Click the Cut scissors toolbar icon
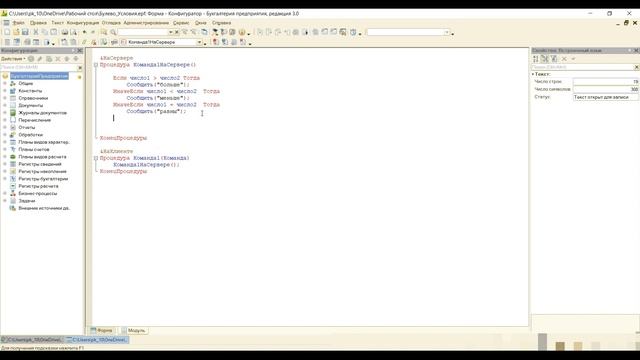 (36, 32)
